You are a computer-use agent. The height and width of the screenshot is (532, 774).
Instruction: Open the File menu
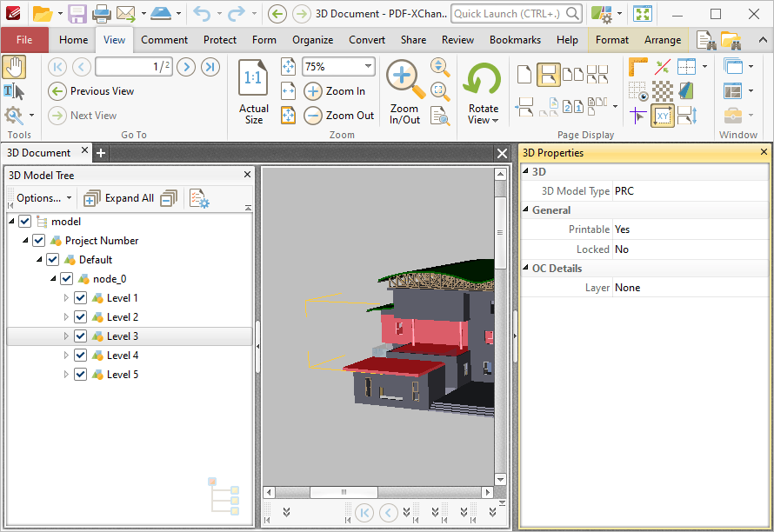(x=24, y=40)
